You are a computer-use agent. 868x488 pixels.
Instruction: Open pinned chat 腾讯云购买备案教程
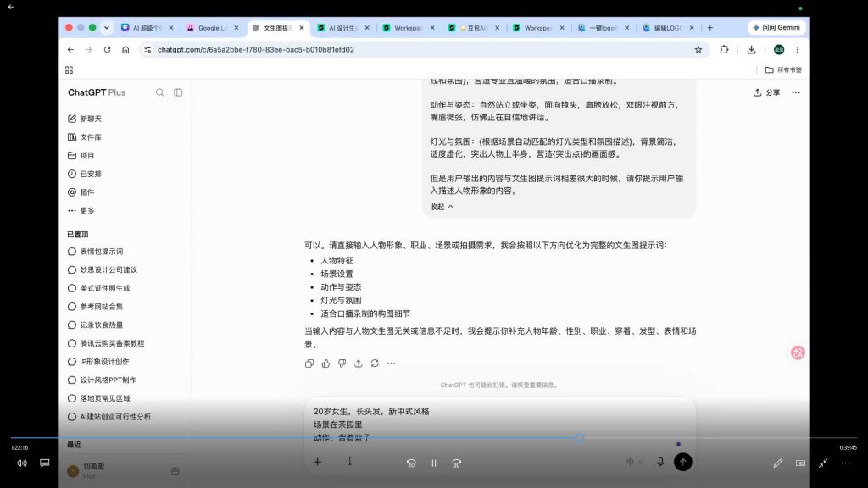pos(106,343)
